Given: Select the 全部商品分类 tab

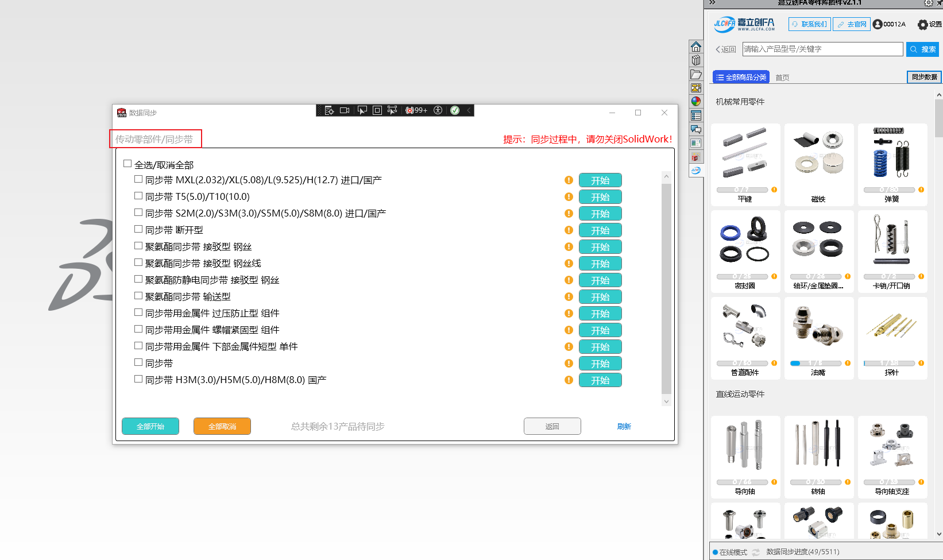Looking at the screenshot, I should [741, 77].
